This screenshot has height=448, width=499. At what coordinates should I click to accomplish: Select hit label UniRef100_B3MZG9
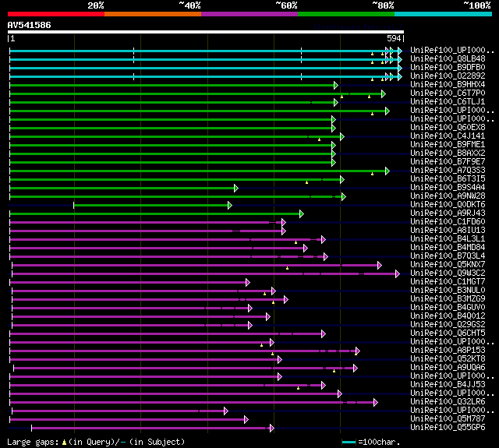coord(448,299)
